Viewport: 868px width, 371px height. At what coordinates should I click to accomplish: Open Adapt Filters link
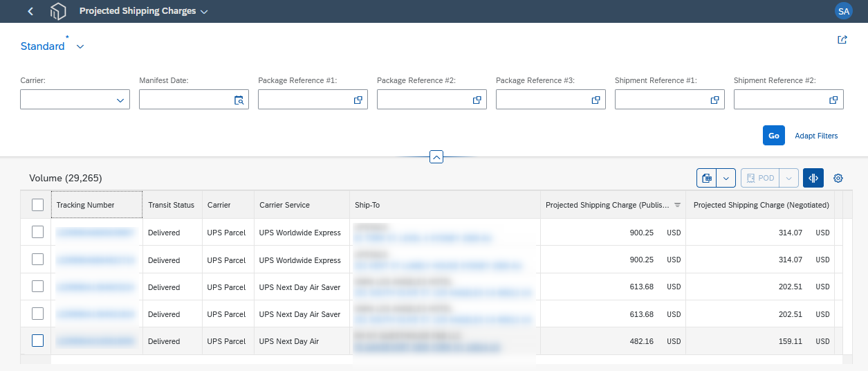pos(816,136)
